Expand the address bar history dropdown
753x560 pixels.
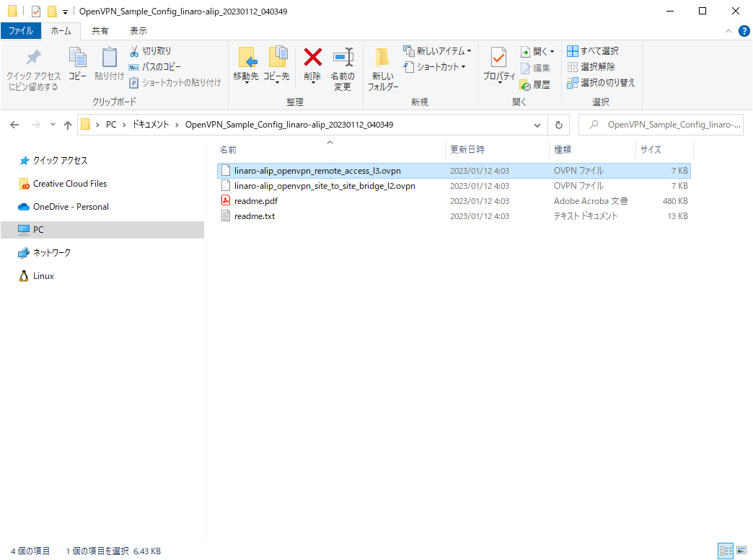coord(537,125)
